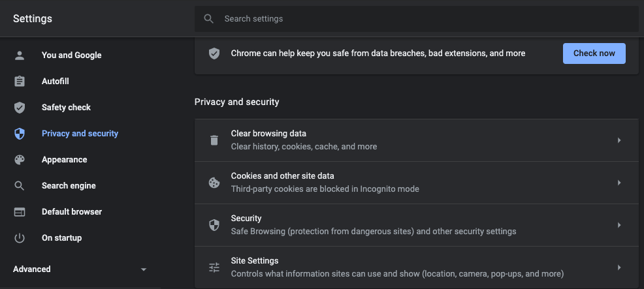Screen dimensions: 644x289
Task: Click the Autofill clipboard icon
Action: coord(20,82)
